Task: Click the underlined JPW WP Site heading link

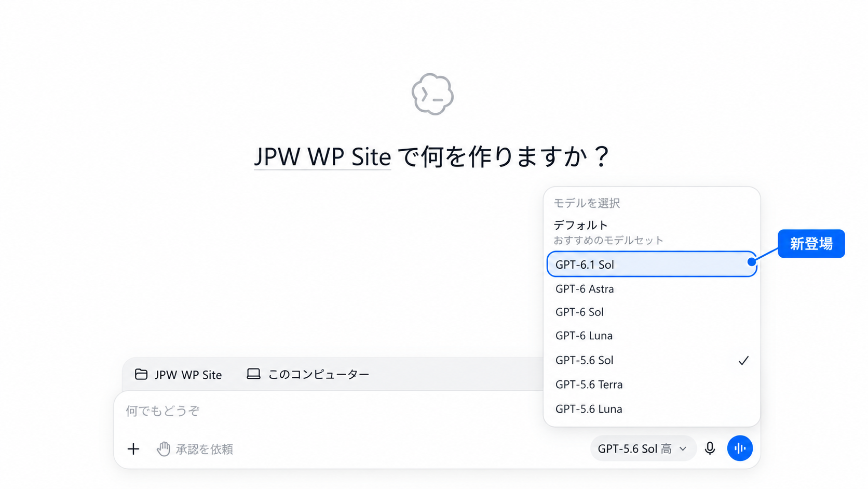Action: click(x=322, y=156)
